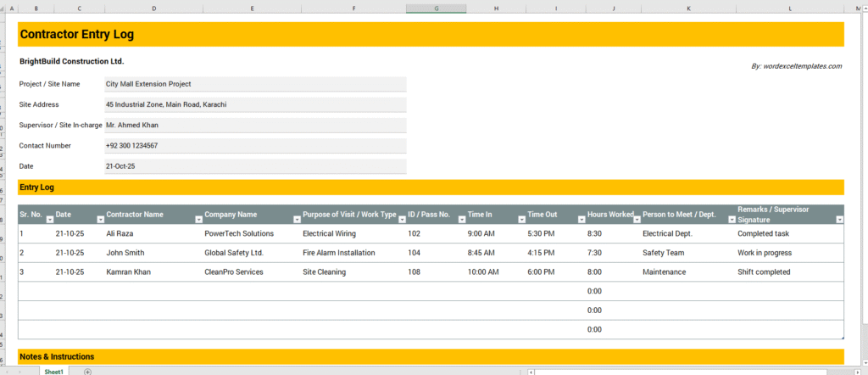868x375 pixels.
Task: Expand the Remarks / Supervisor Signature filter
Action: point(839,220)
